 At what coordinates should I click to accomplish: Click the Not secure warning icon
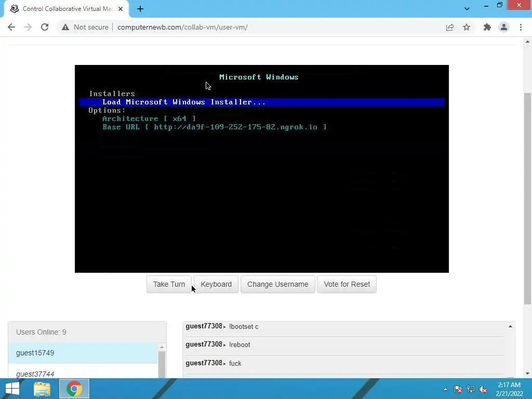coord(65,27)
